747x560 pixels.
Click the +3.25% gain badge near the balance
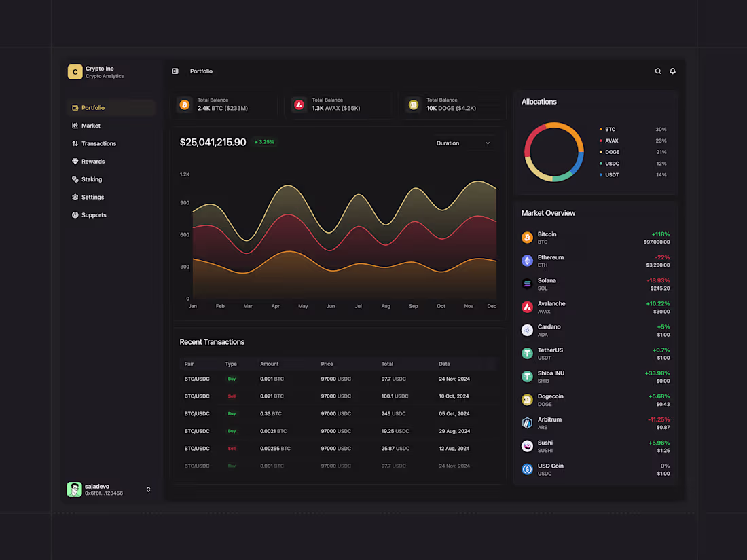click(264, 142)
